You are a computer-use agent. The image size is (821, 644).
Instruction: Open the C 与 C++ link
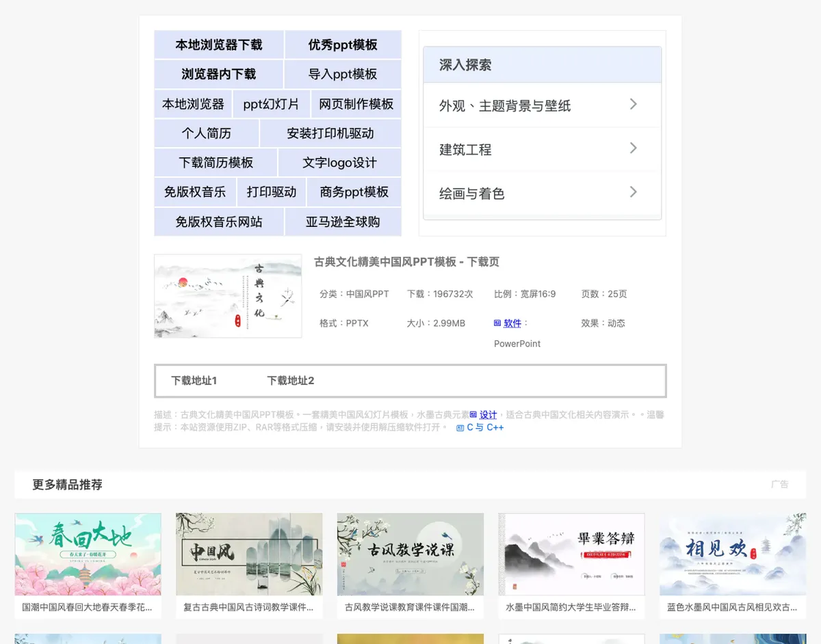[x=485, y=427]
